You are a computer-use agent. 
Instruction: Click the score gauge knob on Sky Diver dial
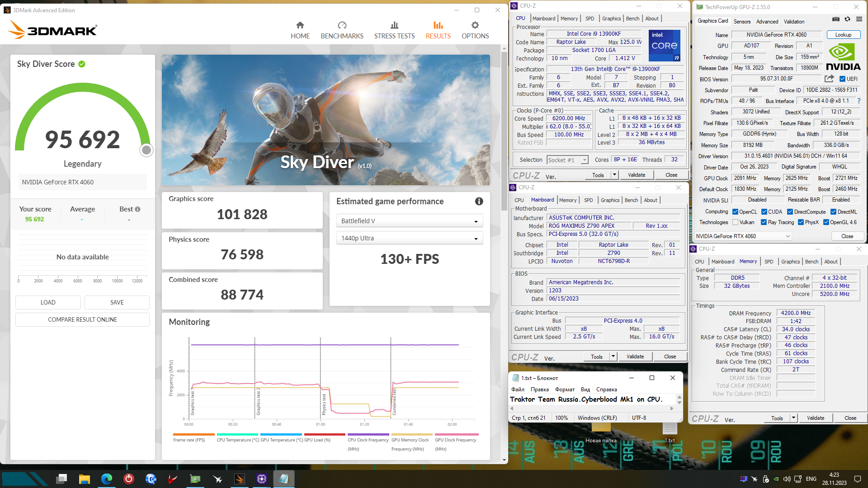coord(146,150)
